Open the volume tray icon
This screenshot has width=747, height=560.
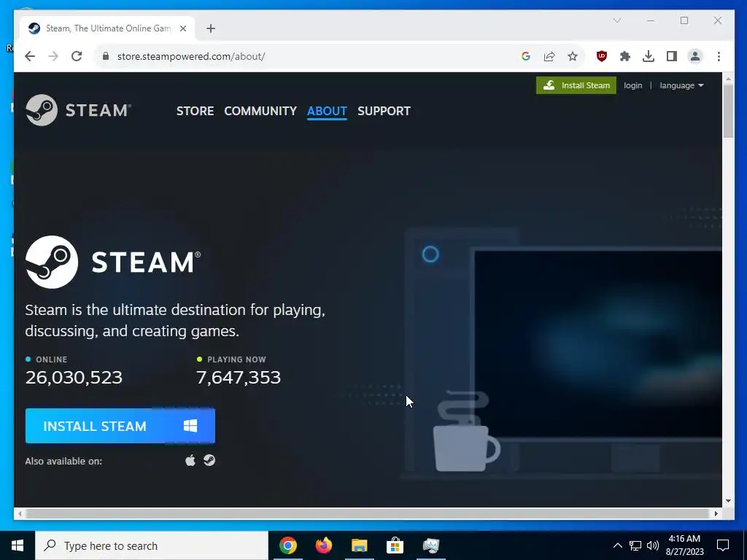pos(653,545)
